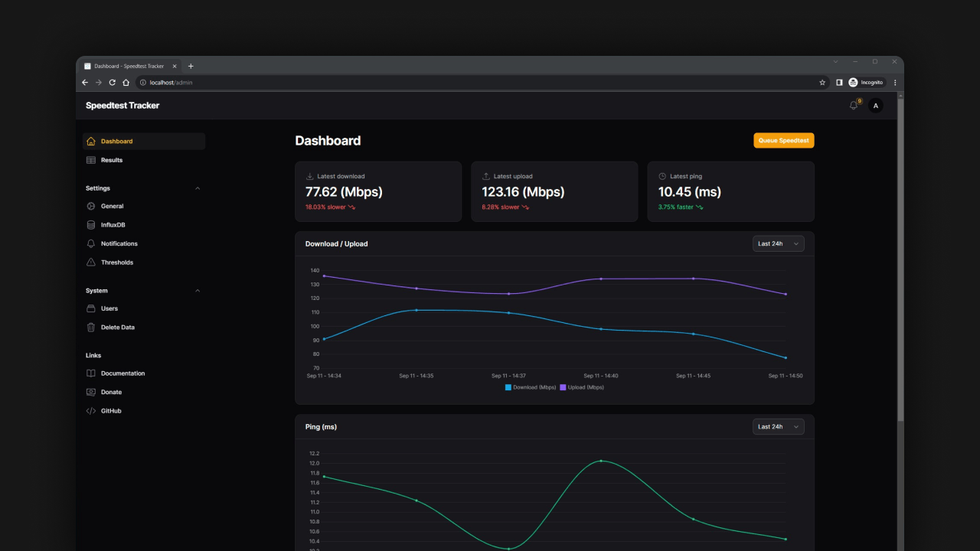
Task: Click the Donate banknote icon
Action: [x=91, y=392]
